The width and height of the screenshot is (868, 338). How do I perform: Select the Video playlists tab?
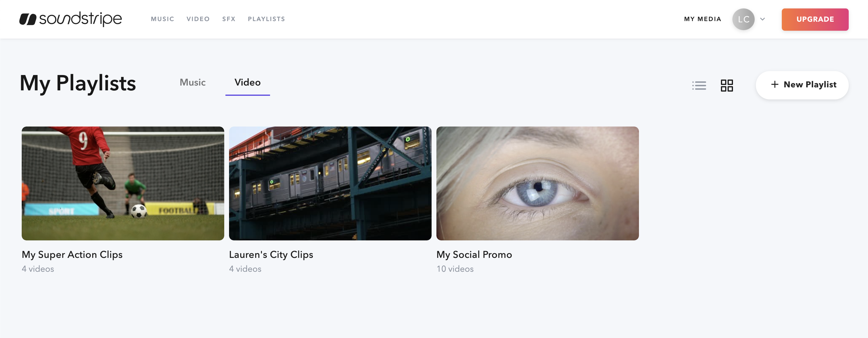click(247, 82)
